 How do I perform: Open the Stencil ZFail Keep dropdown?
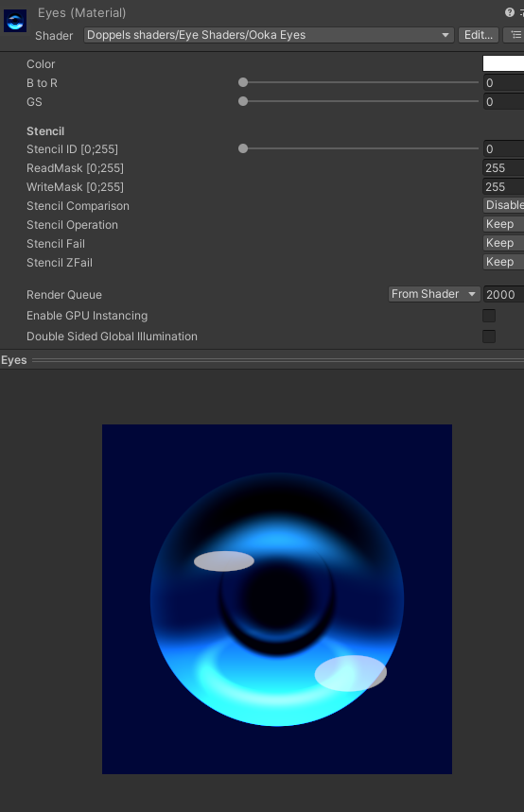[503, 262]
